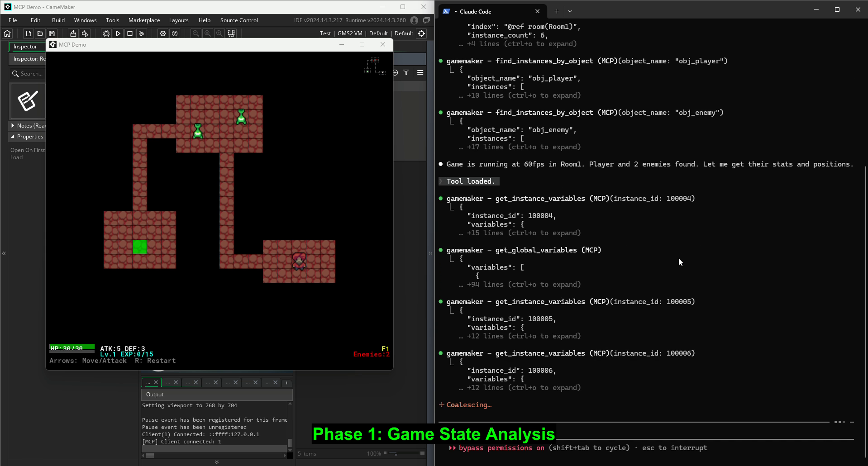The height and width of the screenshot is (466, 868).
Task: Click the 'Enemies:2' counter in game HUD
Action: point(372,354)
